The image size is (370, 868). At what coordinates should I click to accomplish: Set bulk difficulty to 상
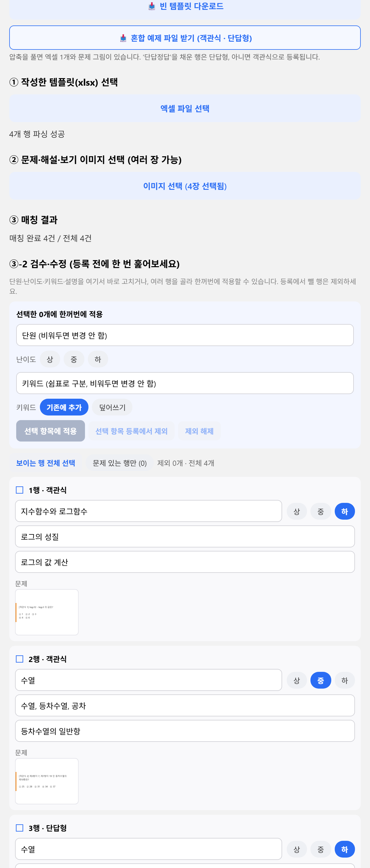[50, 359]
